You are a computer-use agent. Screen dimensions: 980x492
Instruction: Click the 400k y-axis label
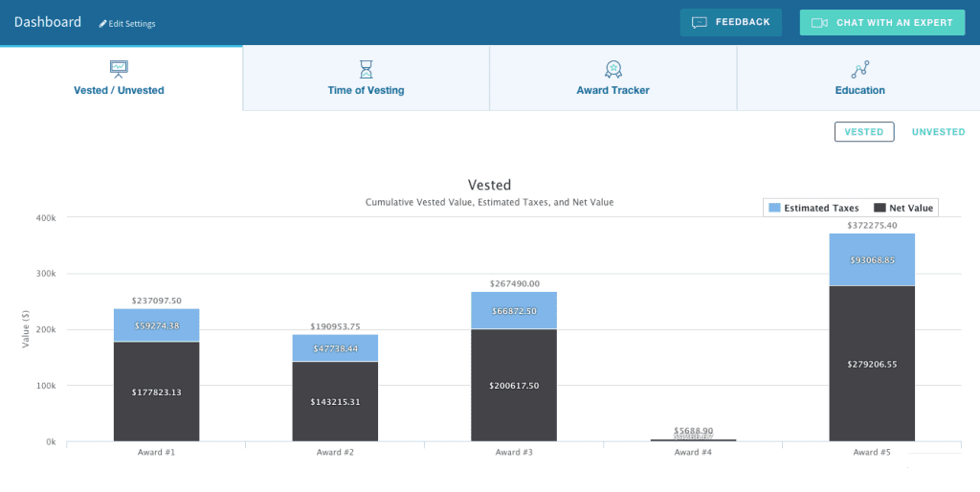click(46, 217)
